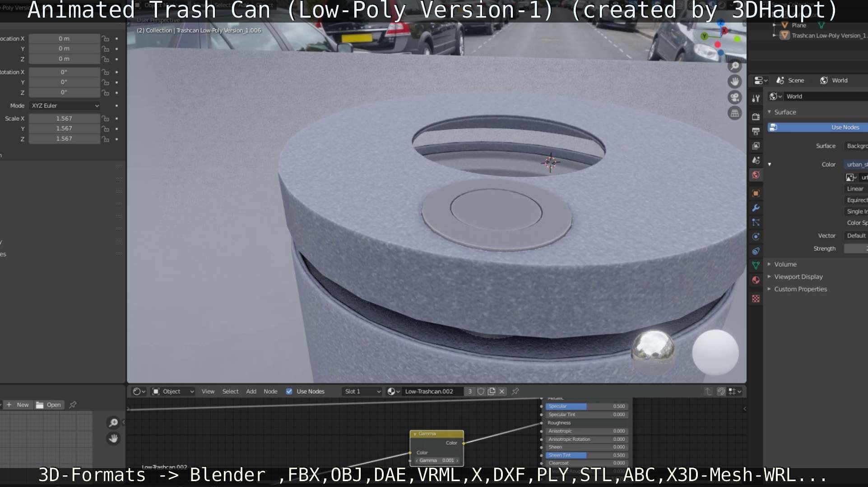Screen dimensions: 868x487
Task: Duplicate material with new material icon
Action: click(492, 391)
